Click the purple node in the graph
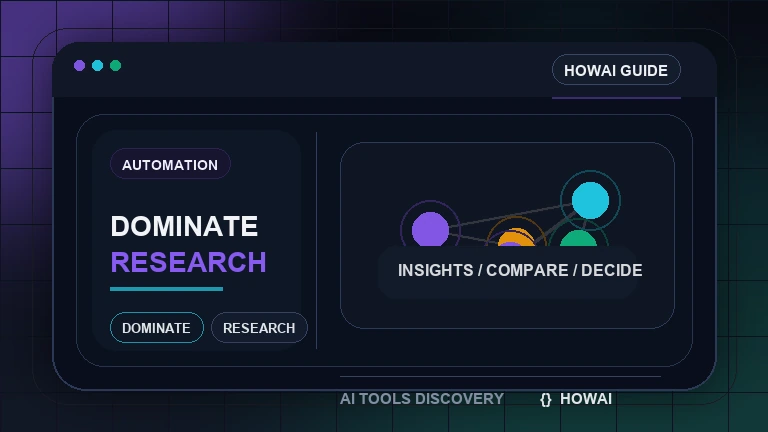 click(x=430, y=229)
